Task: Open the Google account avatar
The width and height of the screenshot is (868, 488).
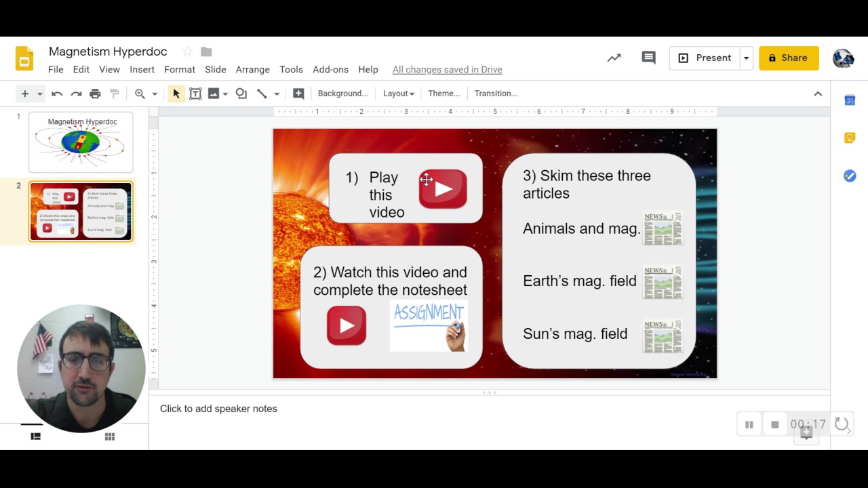Action: [x=843, y=58]
